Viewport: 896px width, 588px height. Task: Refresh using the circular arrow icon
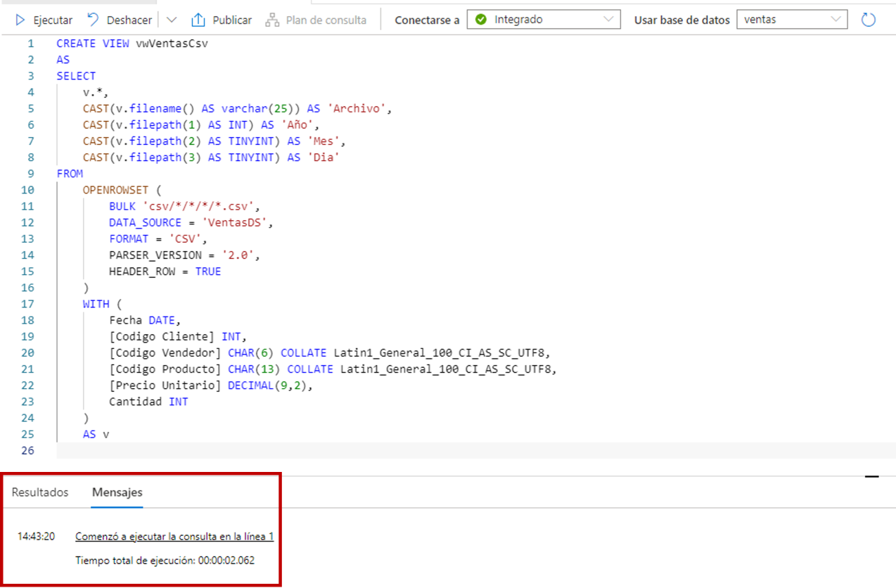(x=868, y=19)
